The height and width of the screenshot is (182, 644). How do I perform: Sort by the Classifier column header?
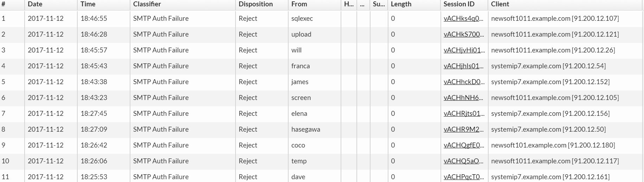tap(147, 4)
